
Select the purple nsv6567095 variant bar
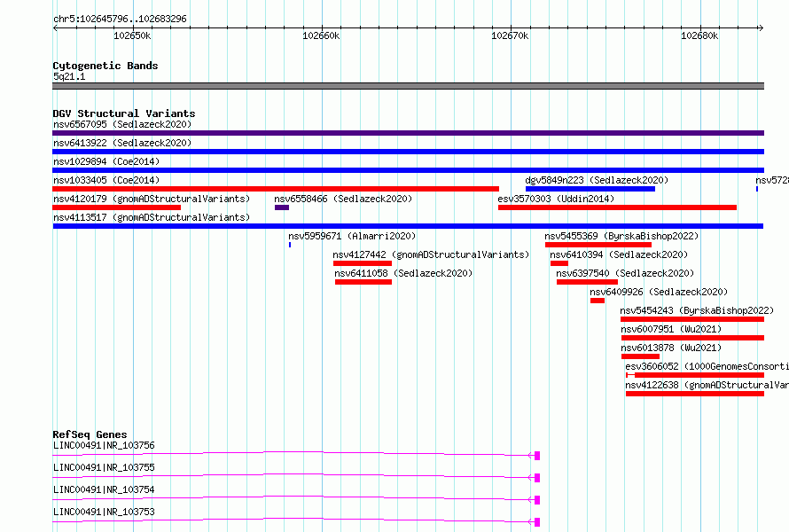408,133
